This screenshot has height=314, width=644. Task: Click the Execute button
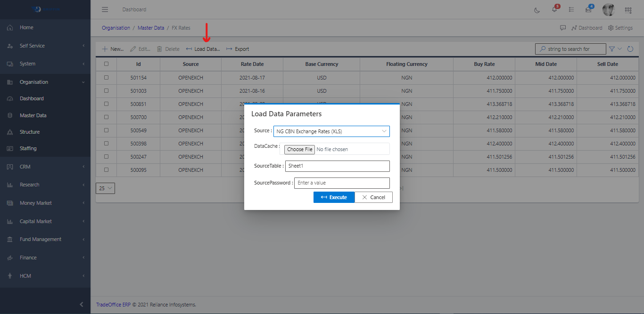334,197
